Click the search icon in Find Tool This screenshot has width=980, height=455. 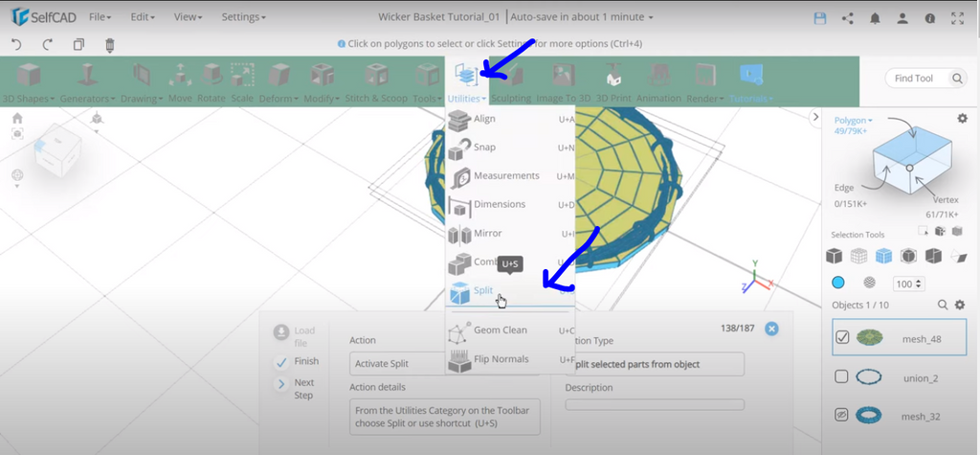957,79
